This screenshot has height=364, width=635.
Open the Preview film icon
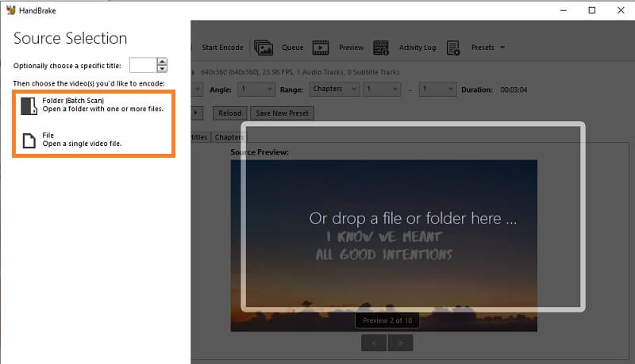pos(321,48)
